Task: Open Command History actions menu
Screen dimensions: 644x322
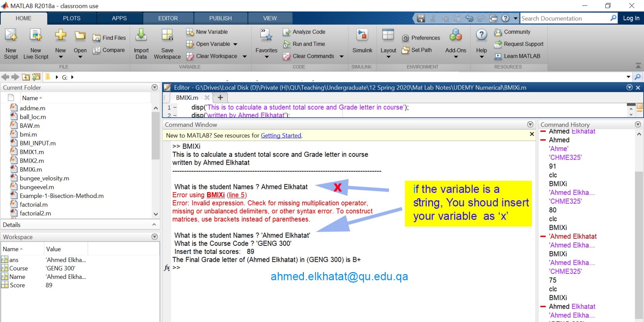Action: [638, 124]
